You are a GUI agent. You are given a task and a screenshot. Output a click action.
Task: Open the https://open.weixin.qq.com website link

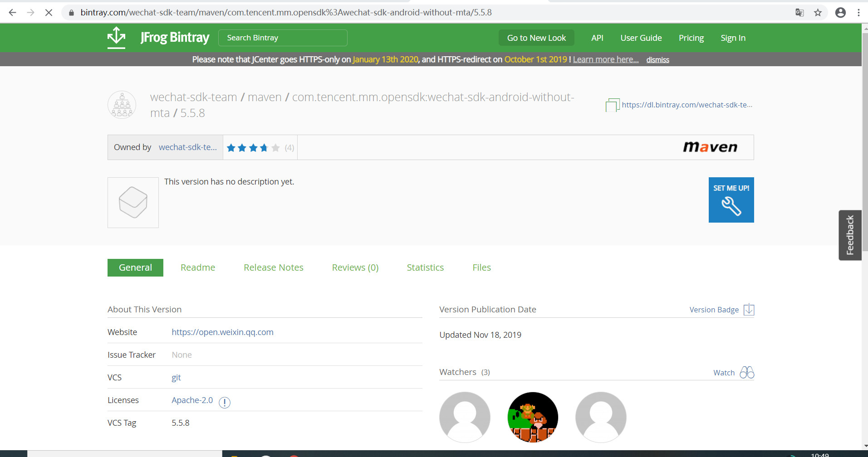(x=222, y=332)
